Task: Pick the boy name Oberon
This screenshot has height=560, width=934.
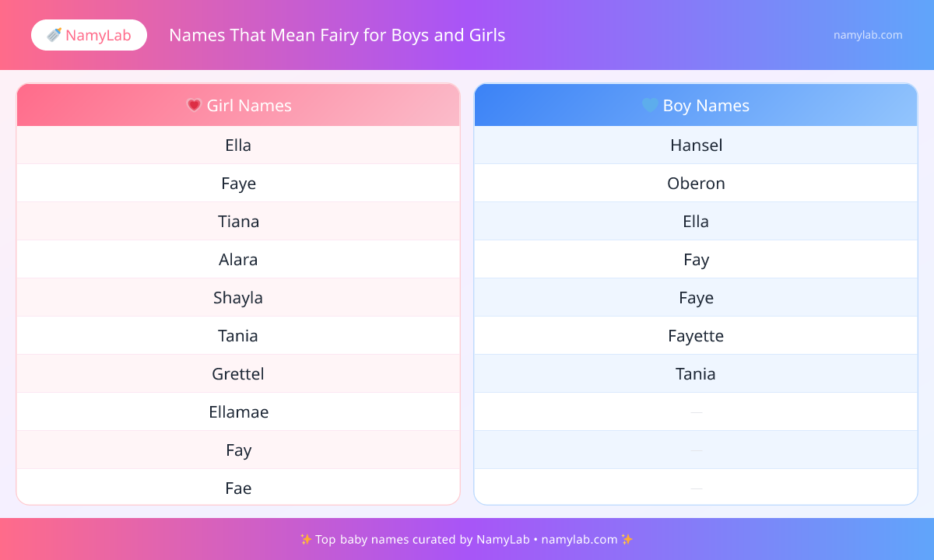Action: pyautogui.click(x=696, y=184)
